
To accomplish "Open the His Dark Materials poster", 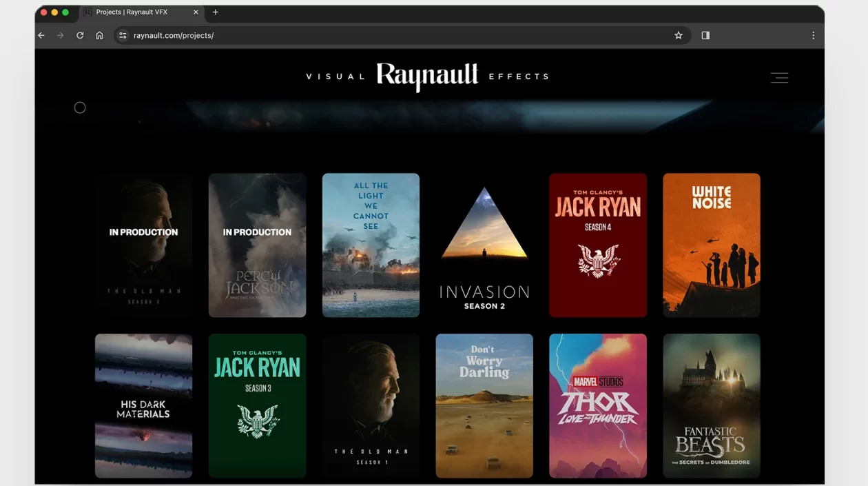I will 143,406.
